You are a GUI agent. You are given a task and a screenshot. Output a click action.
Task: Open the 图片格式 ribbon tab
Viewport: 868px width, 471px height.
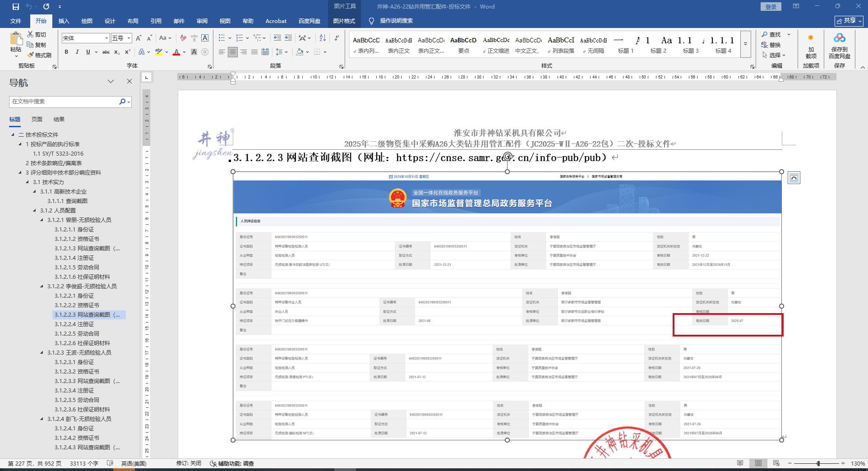click(344, 21)
